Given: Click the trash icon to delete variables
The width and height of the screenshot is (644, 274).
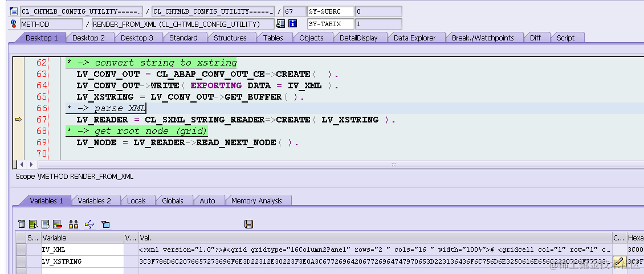Looking at the screenshot, I should [x=22, y=224].
